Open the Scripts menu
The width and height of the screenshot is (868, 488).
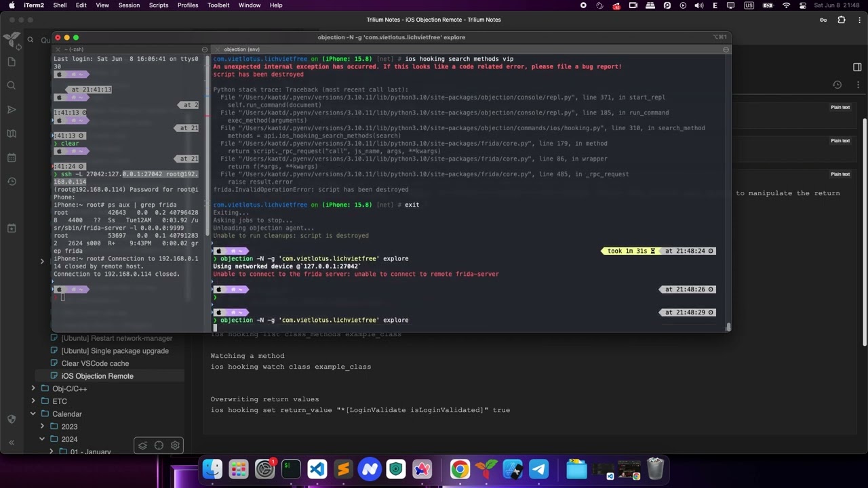[x=158, y=5]
